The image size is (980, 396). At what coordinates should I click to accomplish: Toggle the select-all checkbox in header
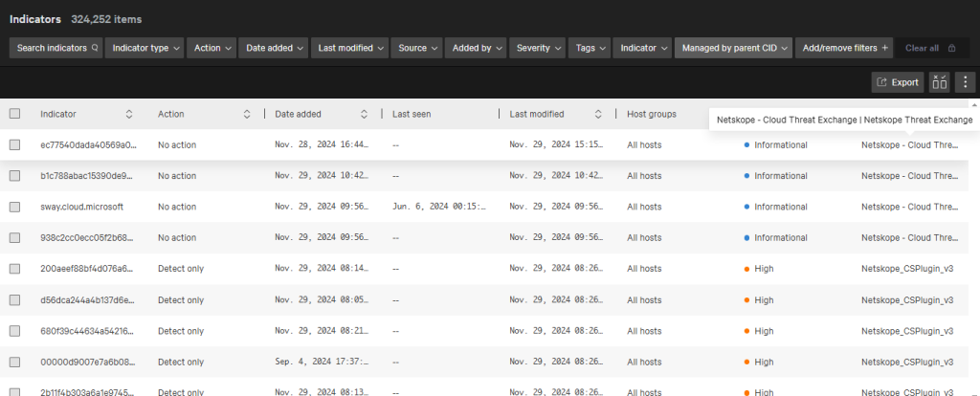(14, 114)
